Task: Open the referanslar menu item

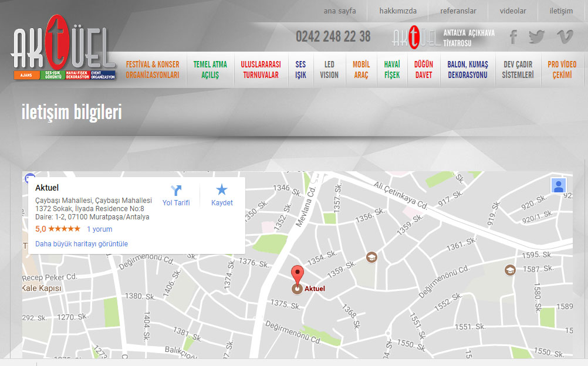Action: (458, 11)
